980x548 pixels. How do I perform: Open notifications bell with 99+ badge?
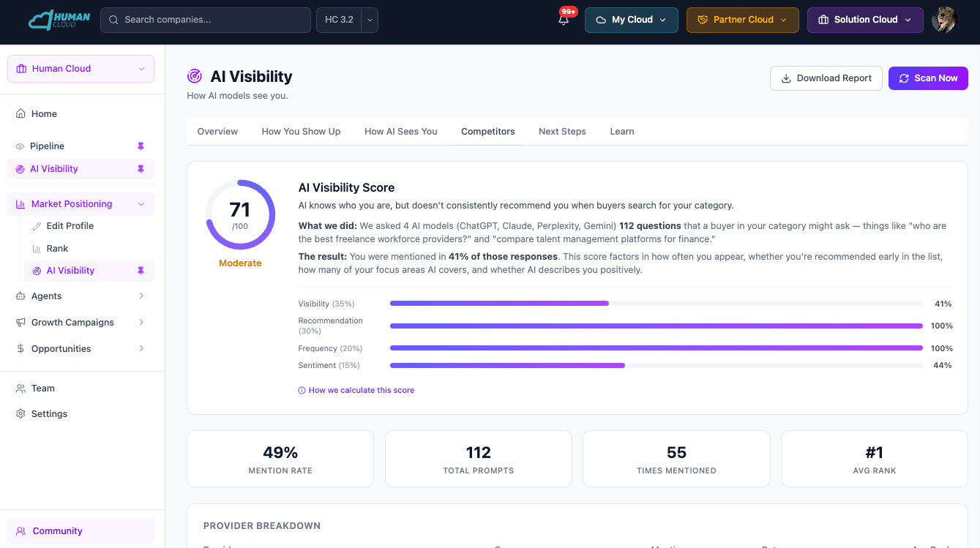click(564, 20)
